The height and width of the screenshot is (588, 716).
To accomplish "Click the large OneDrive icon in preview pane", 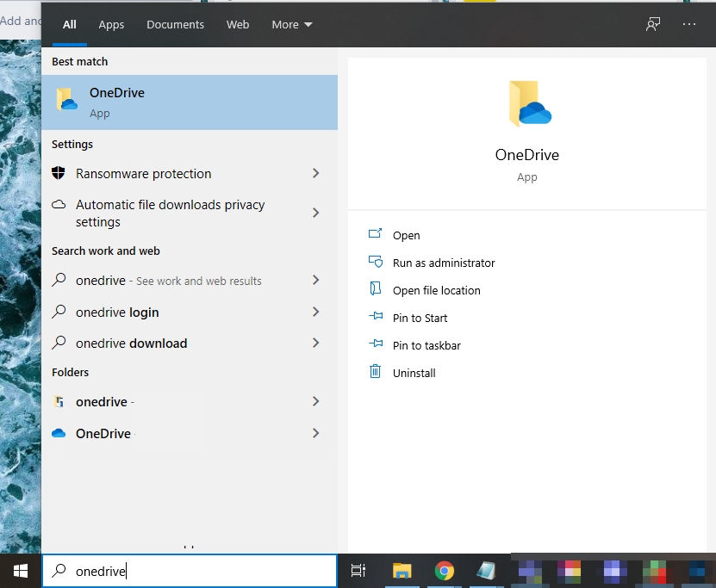I will point(530,103).
